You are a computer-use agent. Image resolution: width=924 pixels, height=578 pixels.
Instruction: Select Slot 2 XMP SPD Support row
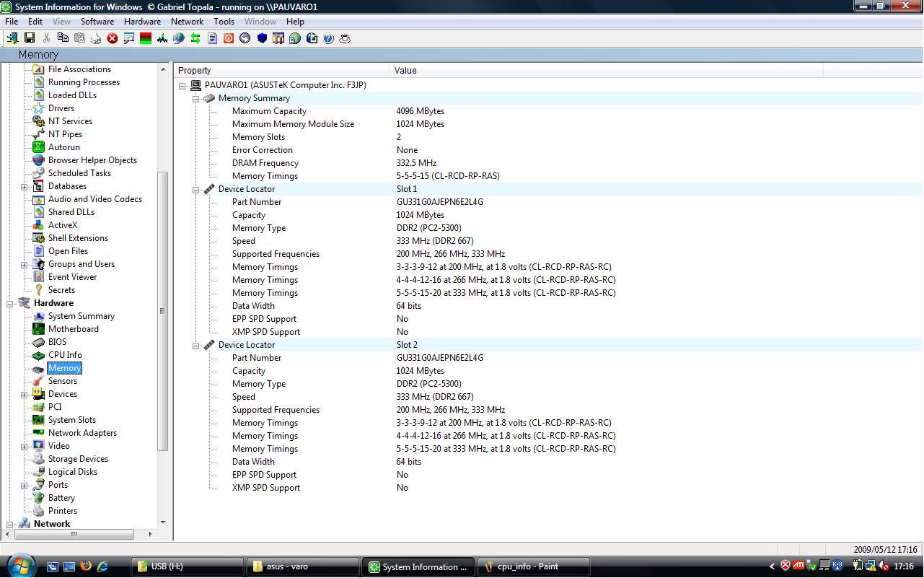point(547,488)
